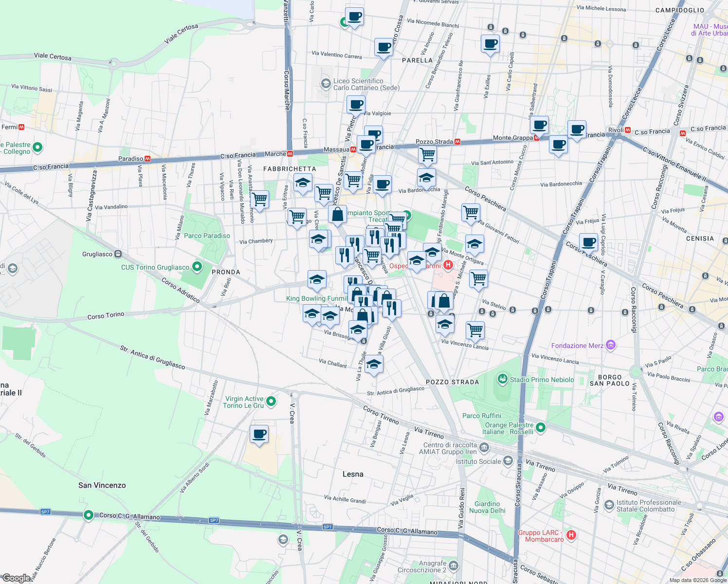Click the cafe marker on Via Valentino Carrera

pos(383,48)
